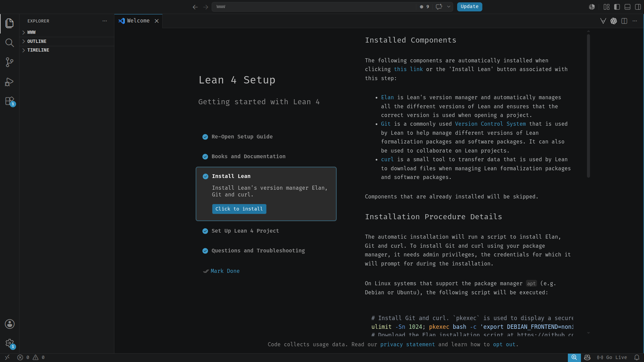The image size is (644, 362).
Task: Click the Lean ∀ menu icon
Action: pyautogui.click(x=603, y=21)
